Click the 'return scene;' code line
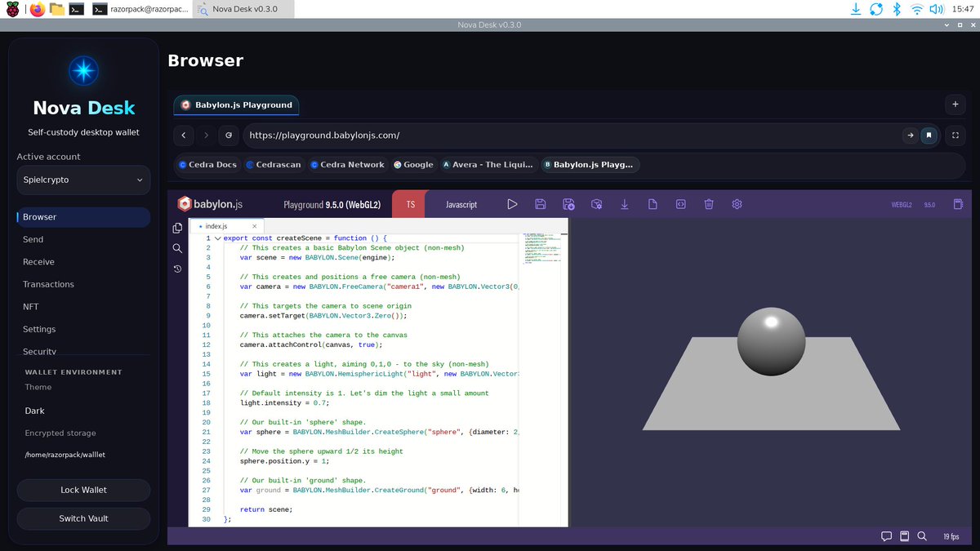This screenshot has height=551, width=980. 266,509
